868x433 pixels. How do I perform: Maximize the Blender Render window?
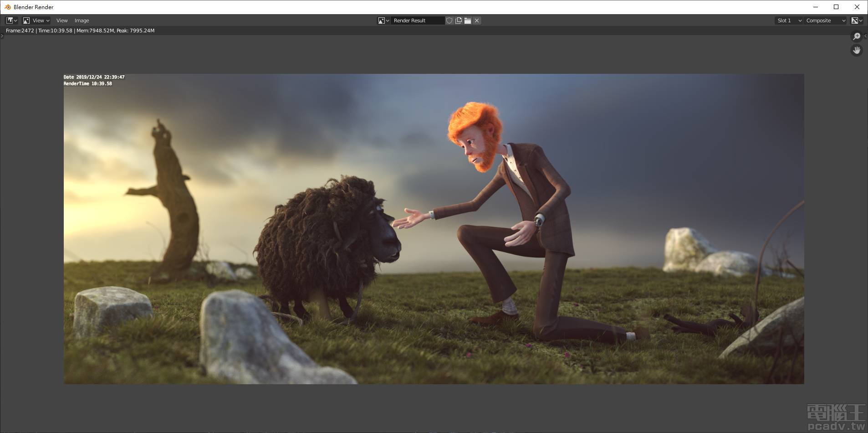(x=836, y=7)
